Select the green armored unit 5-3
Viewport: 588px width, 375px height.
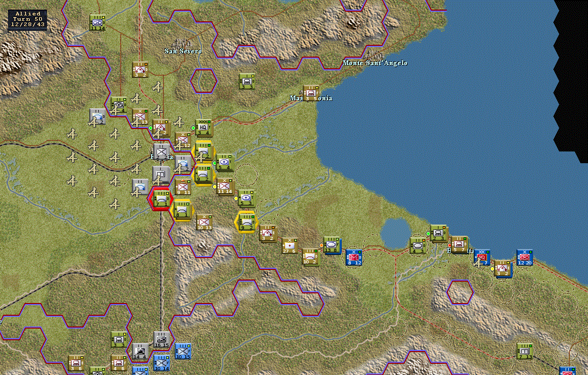point(246,198)
